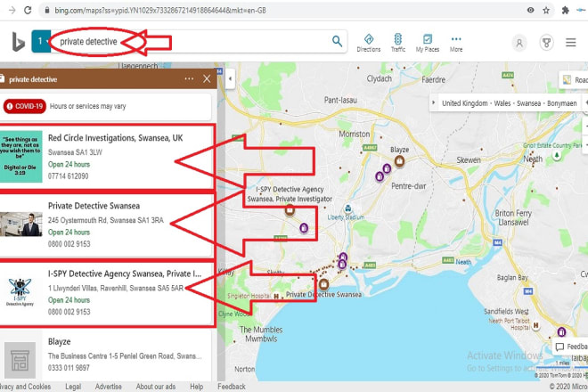Click Liberty Stadium map icon

click(x=348, y=208)
